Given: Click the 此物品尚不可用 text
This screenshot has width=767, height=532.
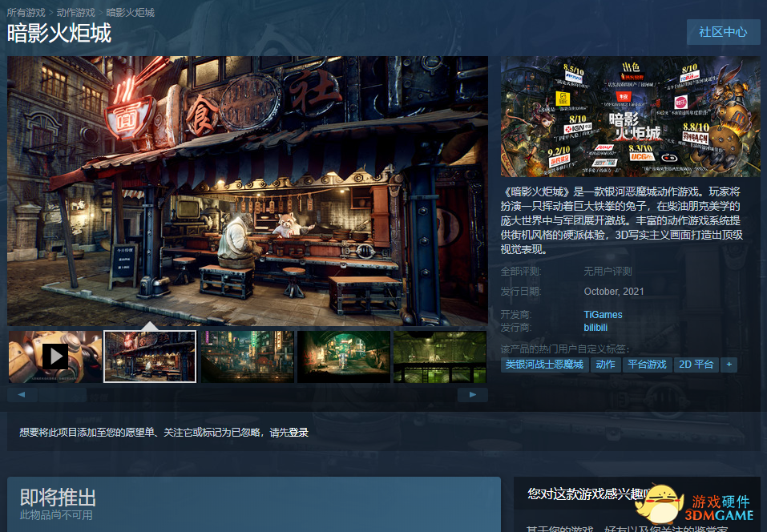Looking at the screenshot, I should click(56, 515).
